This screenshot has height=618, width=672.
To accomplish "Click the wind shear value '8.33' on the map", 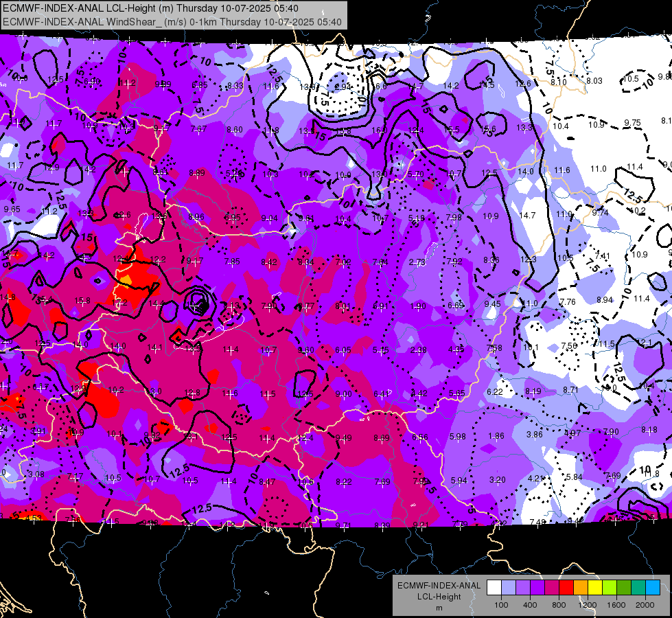I will (x=235, y=85).
